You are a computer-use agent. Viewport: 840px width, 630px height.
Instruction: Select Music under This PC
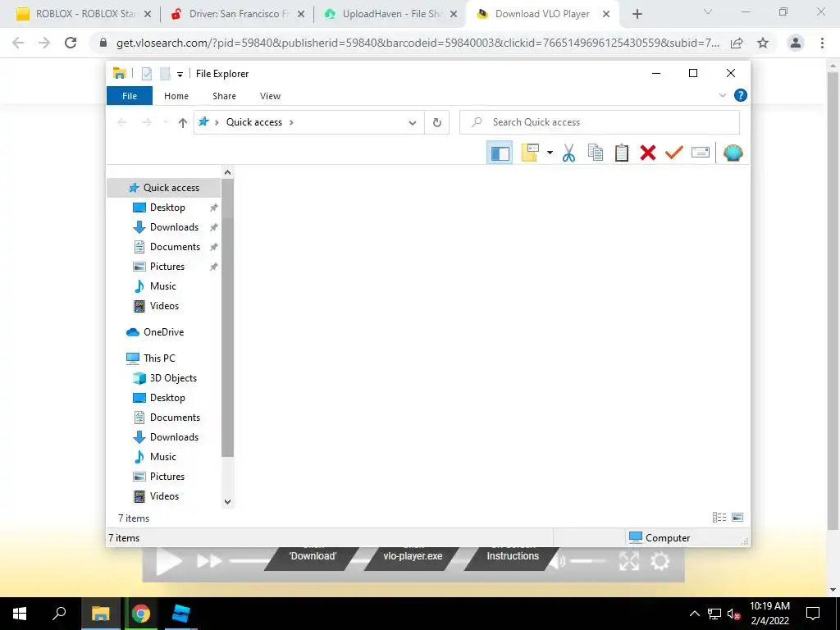(164, 457)
